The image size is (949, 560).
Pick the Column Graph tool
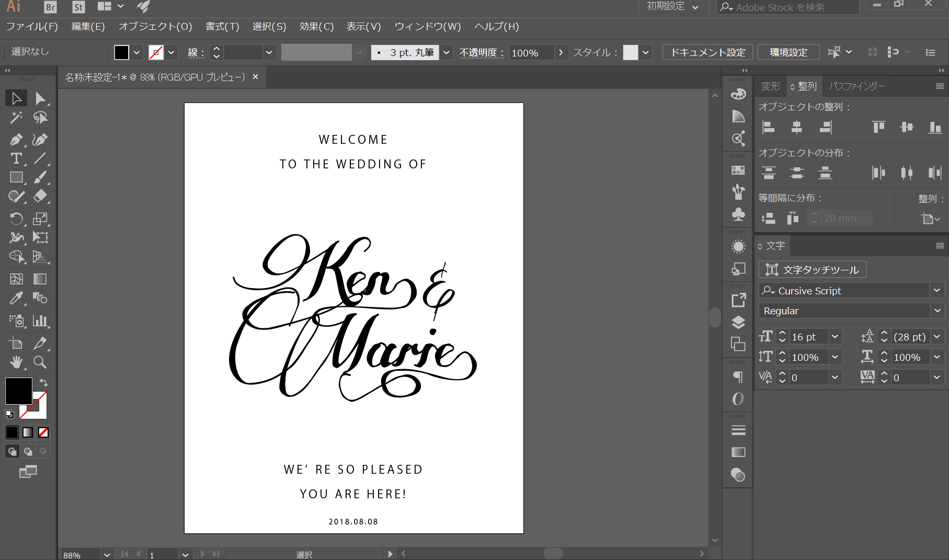[x=40, y=321]
